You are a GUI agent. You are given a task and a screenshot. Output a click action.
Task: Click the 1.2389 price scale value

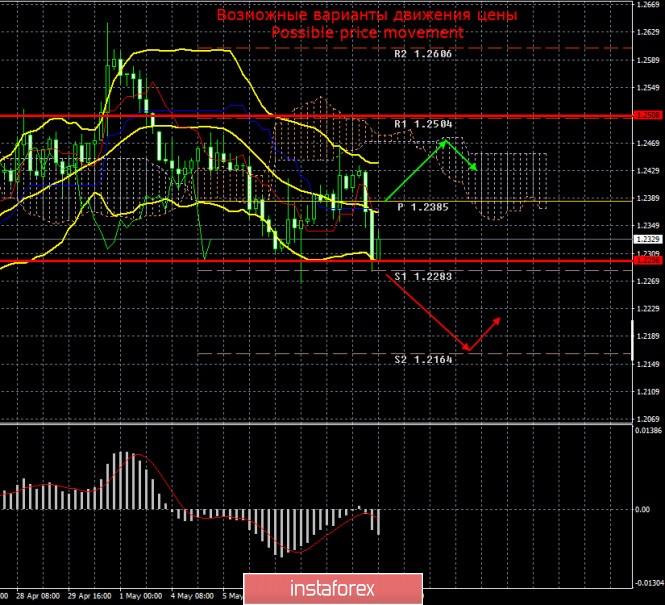tap(648, 198)
